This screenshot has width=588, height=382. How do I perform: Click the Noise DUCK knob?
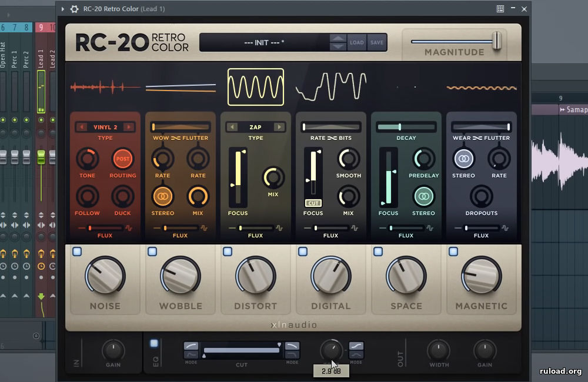[x=123, y=196]
